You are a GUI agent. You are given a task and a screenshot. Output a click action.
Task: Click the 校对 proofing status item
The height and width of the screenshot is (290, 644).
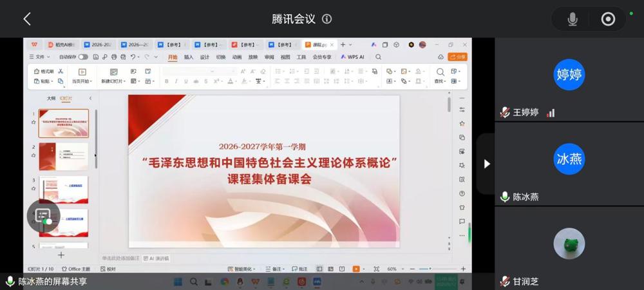point(108,269)
